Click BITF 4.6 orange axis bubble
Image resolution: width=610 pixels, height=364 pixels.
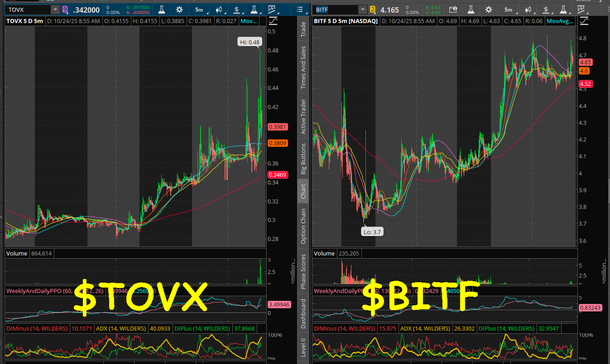[584, 72]
